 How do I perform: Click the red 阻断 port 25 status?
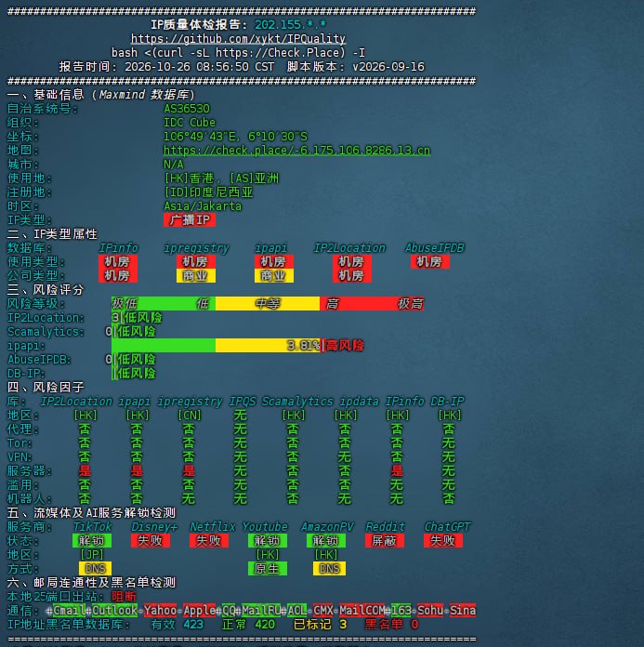click(x=124, y=596)
